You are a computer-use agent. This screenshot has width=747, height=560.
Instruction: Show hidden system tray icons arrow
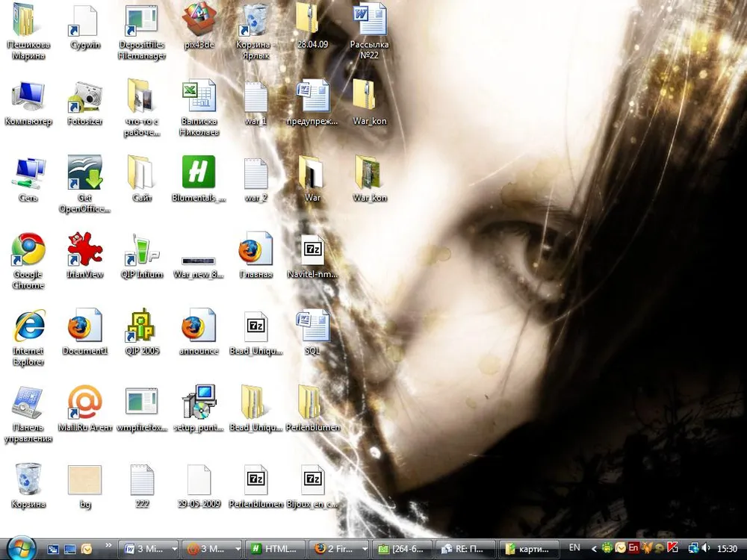point(593,548)
